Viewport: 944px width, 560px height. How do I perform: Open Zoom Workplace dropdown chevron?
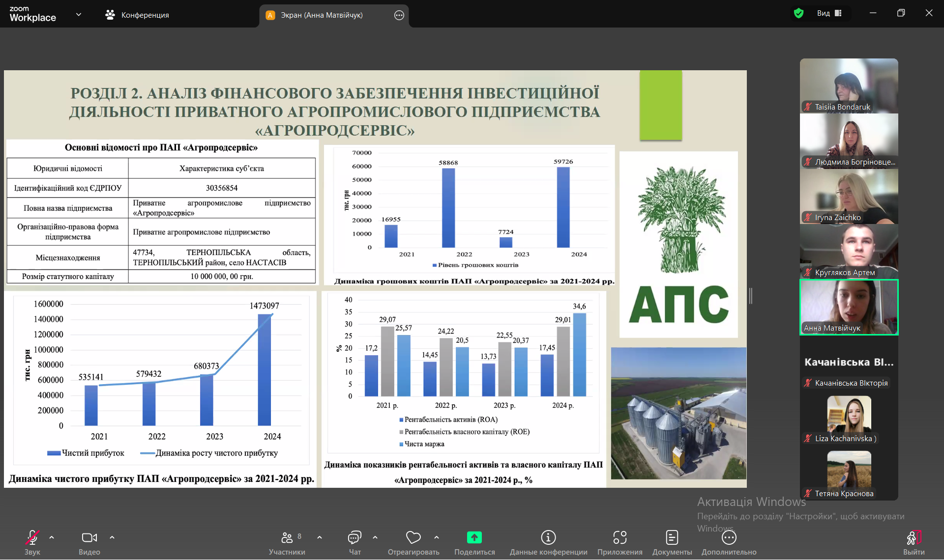click(79, 15)
